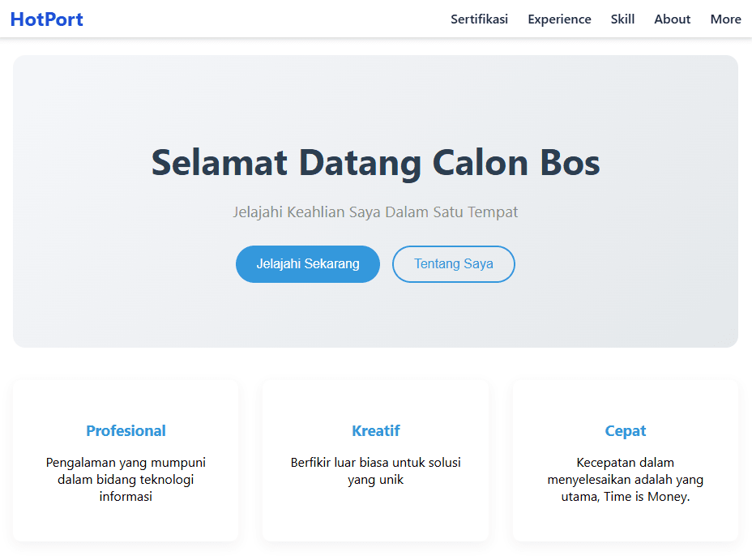Select the Jelajahi Keahlian Saya subtitle text
Image resolution: width=752 pixels, height=560 pixels.
(x=375, y=212)
